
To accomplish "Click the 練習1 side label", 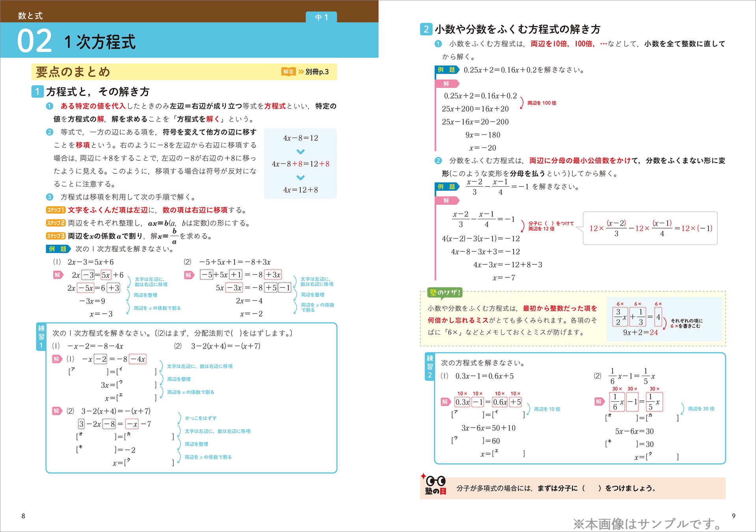I will pyautogui.click(x=41, y=337).
